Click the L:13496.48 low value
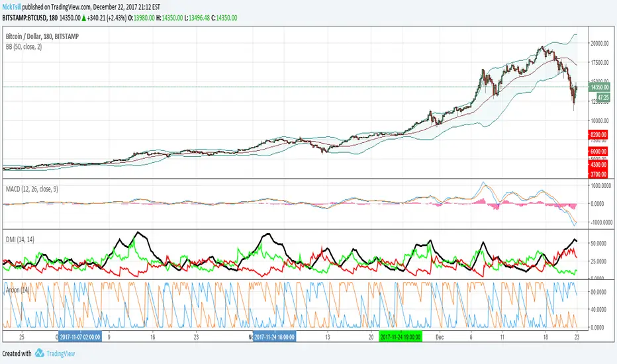The image size is (617, 364). (x=197, y=18)
